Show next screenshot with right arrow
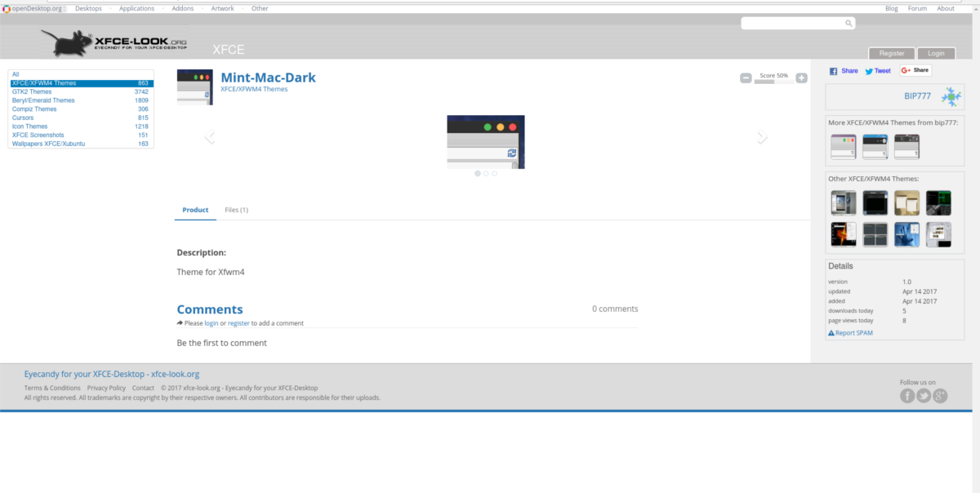This screenshot has width=980, height=493. pyautogui.click(x=762, y=137)
